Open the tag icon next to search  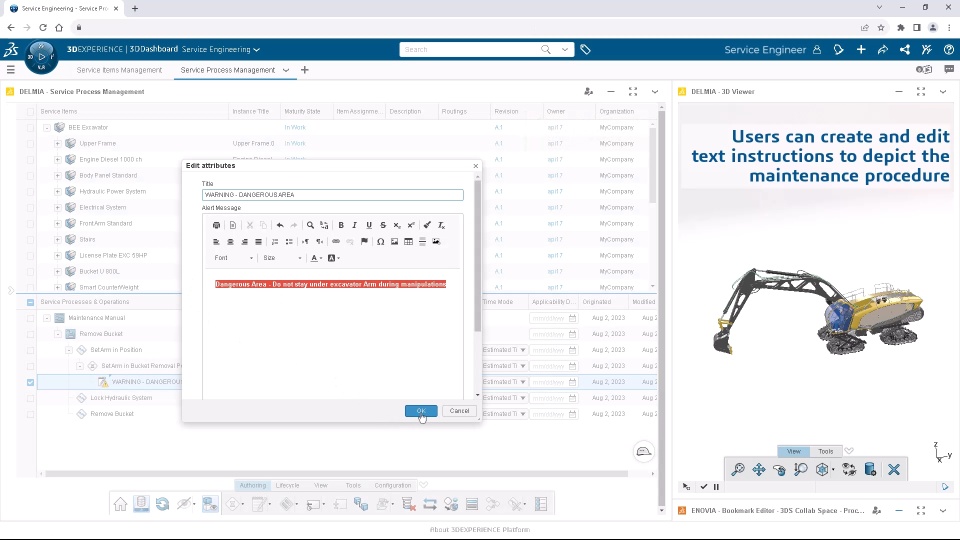click(x=585, y=50)
